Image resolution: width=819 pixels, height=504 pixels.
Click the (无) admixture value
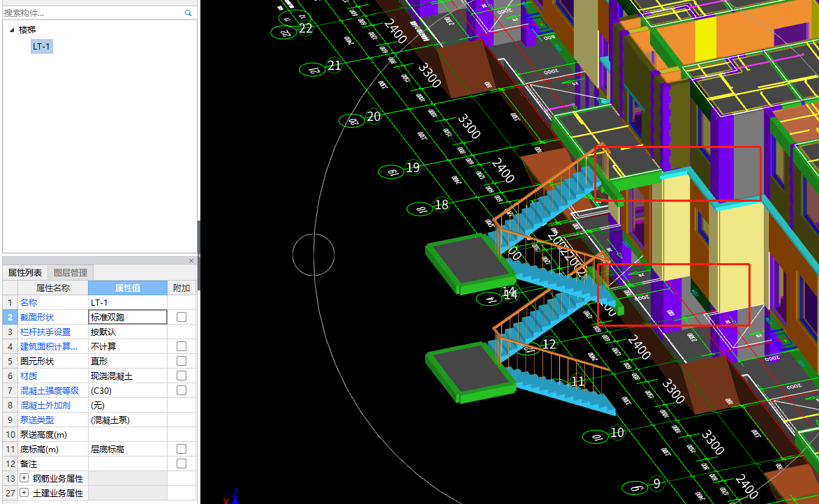128,405
